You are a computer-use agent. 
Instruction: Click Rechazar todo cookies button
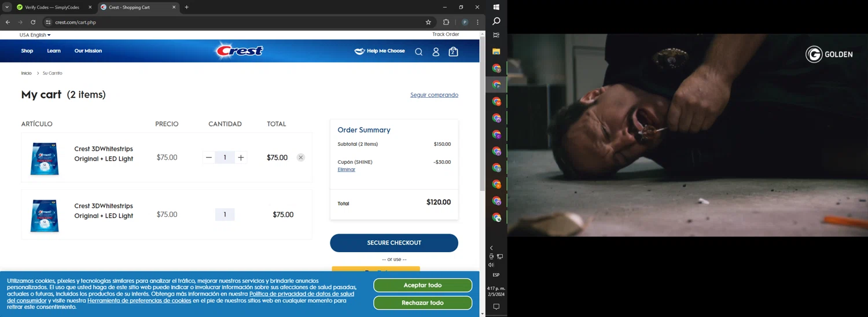click(x=422, y=303)
